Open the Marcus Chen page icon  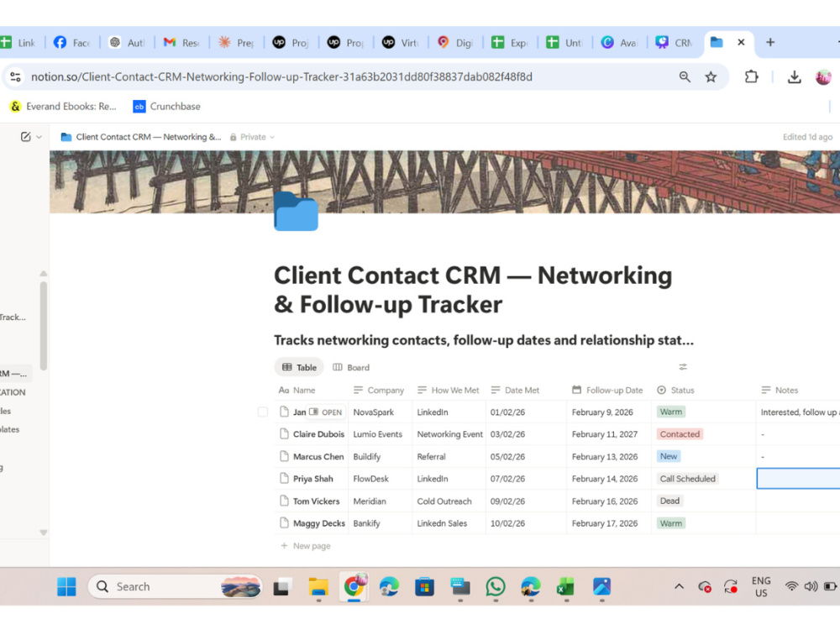[x=285, y=456]
